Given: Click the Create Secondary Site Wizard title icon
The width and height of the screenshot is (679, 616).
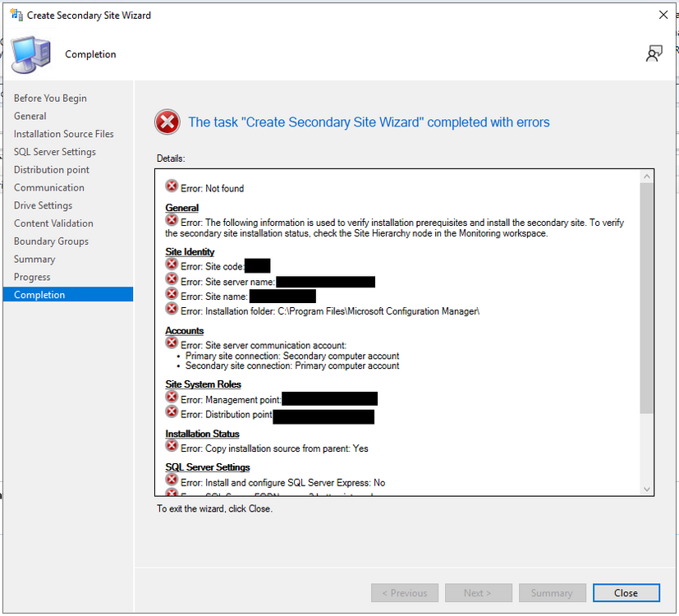Looking at the screenshot, I should pos(16,15).
